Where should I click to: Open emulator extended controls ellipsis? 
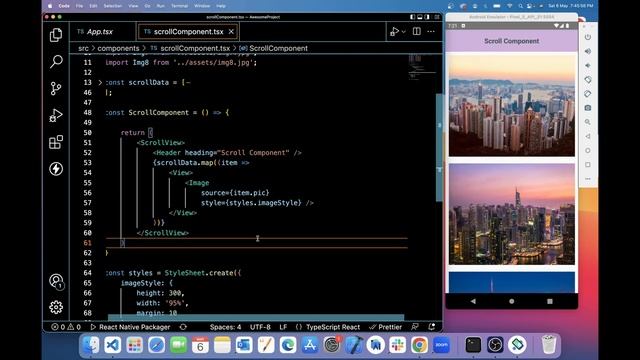click(588, 179)
